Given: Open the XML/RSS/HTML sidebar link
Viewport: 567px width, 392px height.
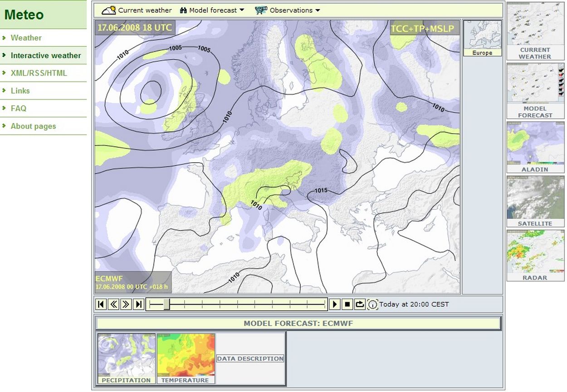Looking at the screenshot, I should coord(39,73).
